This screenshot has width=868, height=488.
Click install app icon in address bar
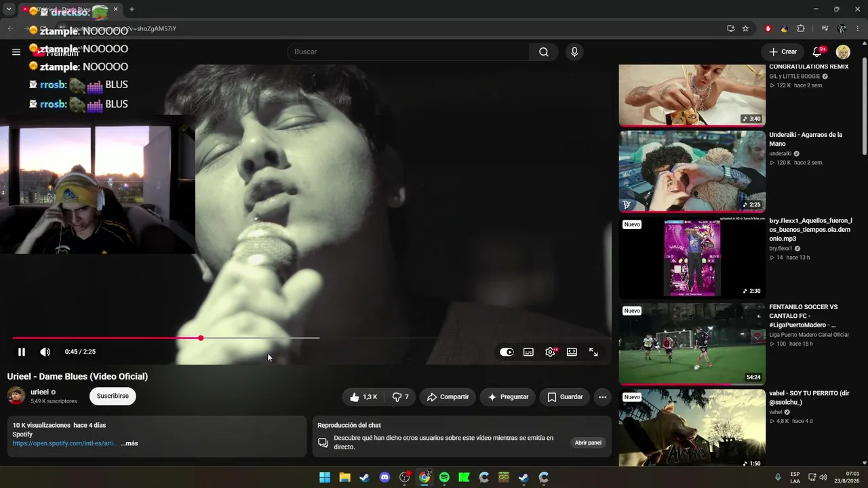pos(730,28)
